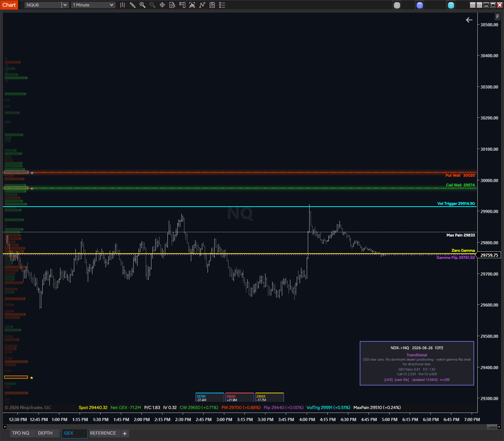
Task: Click the list view toolbar icon
Action: coord(222,5)
